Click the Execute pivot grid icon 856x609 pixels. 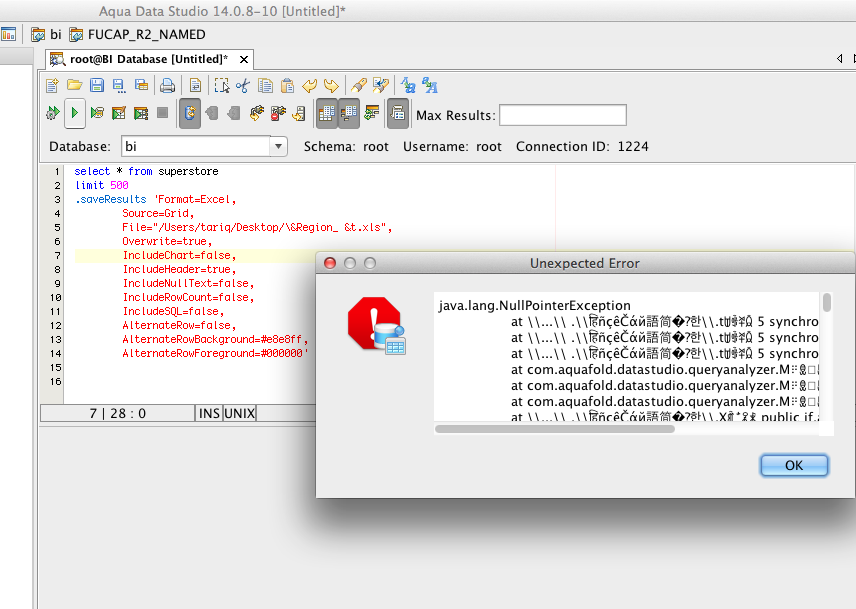[141, 113]
